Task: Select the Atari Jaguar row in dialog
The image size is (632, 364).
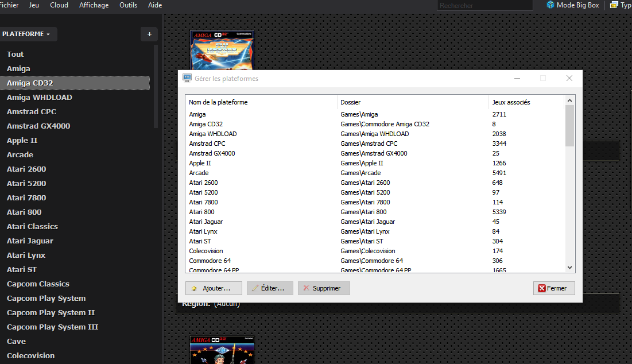Action: point(375,222)
